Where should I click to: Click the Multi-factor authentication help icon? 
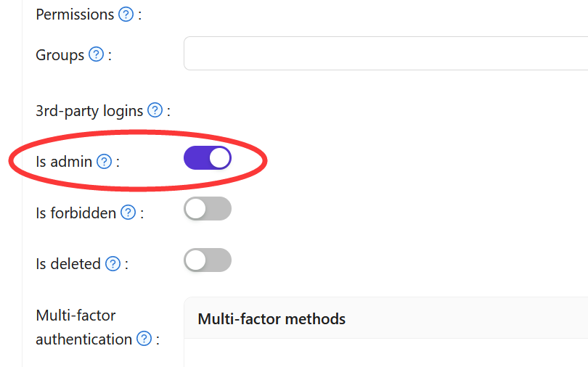pos(144,339)
